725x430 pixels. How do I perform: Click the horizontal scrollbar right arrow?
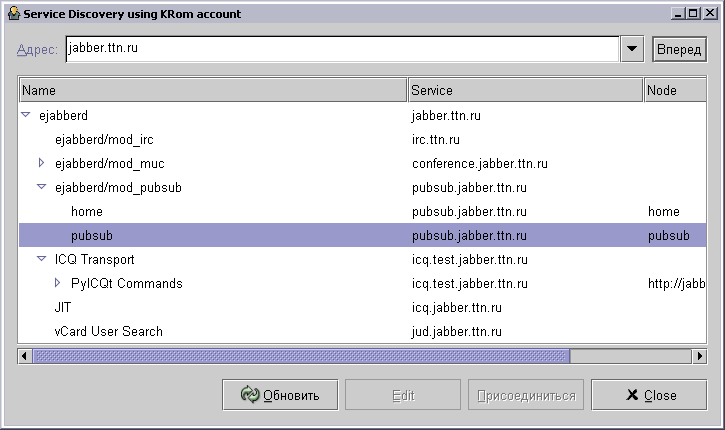pyautogui.click(x=700, y=355)
